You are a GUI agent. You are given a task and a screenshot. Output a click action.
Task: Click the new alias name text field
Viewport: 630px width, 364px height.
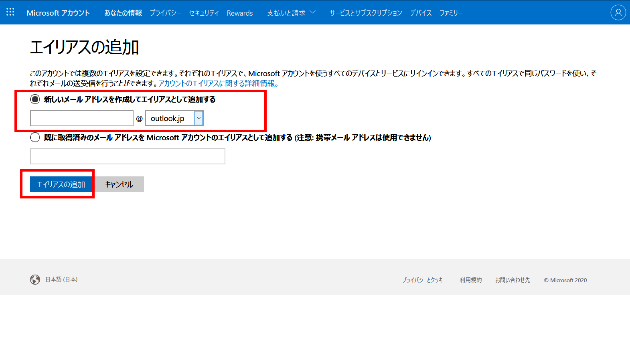click(x=82, y=118)
